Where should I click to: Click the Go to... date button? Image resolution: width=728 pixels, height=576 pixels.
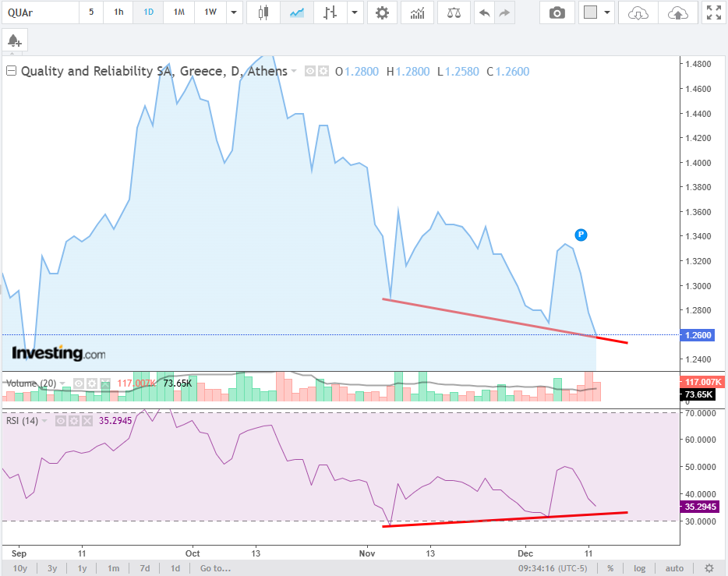tap(215, 568)
